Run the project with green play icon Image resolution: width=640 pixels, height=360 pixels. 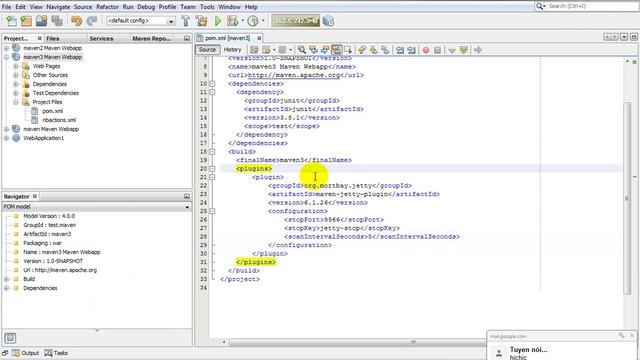[218, 21]
